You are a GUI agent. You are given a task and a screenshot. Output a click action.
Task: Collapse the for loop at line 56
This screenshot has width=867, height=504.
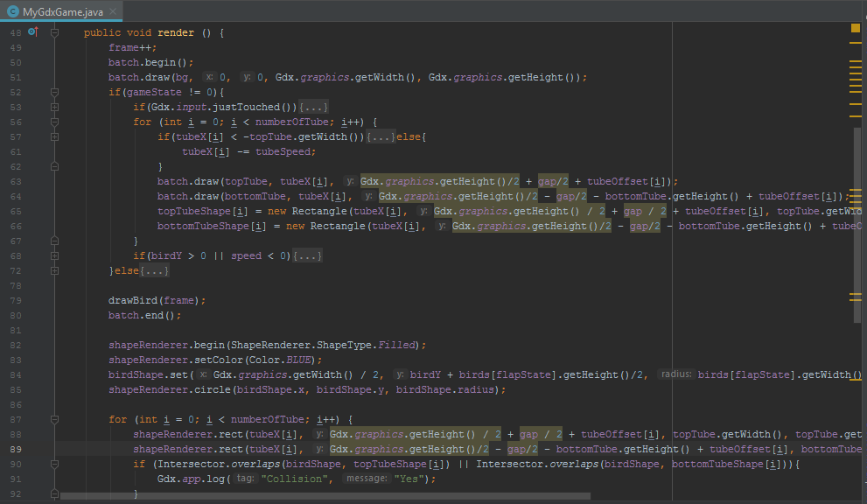(54, 122)
